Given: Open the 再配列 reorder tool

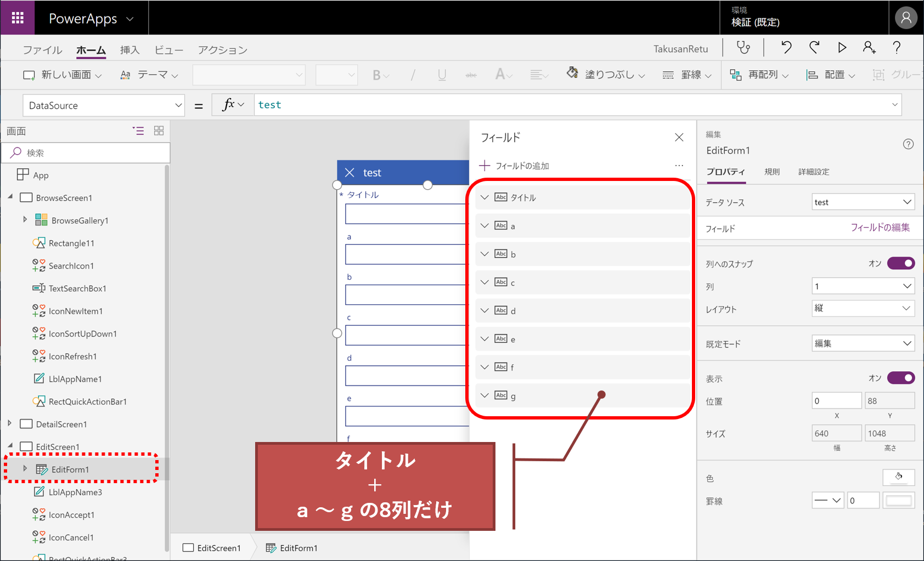Looking at the screenshot, I should coord(761,75).
